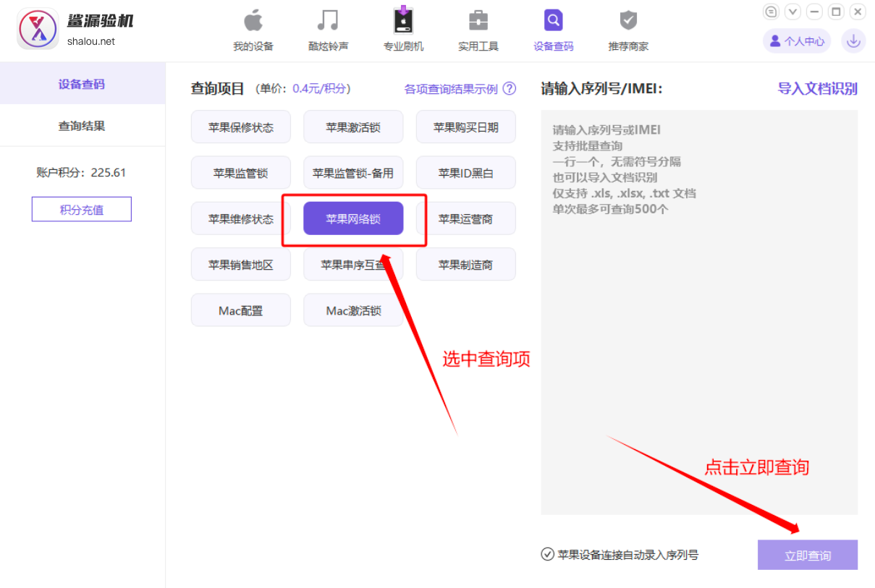Click the 鲨漏验机 app logo

[37, 29]
